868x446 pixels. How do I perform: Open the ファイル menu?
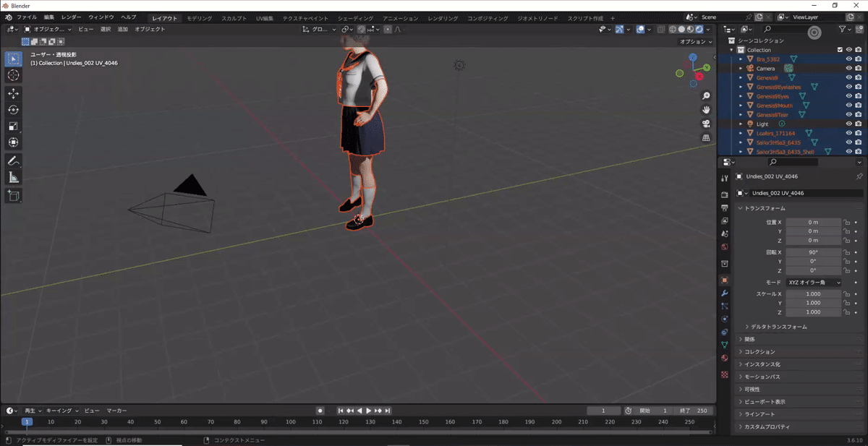click(26, 17)
